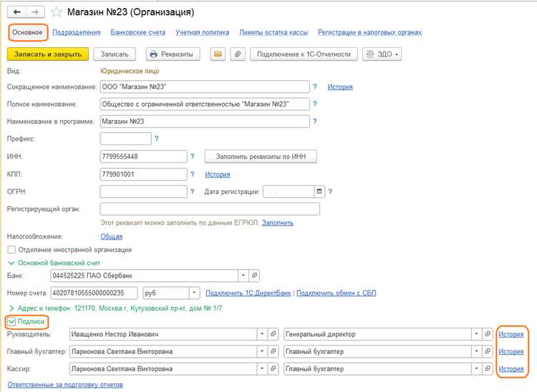Click Заполнить реквизиты по ИНН button
Image resolution: width=537 pixels, height=392 pixels.
point(261,157)
